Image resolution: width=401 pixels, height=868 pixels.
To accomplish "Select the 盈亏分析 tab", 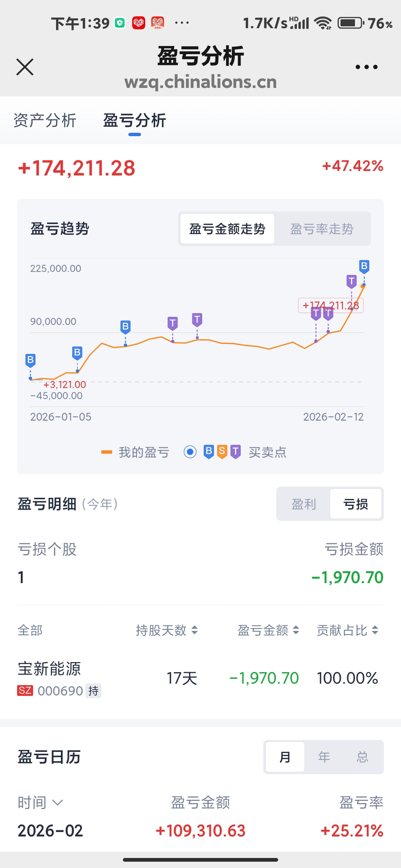I will 134,121.
